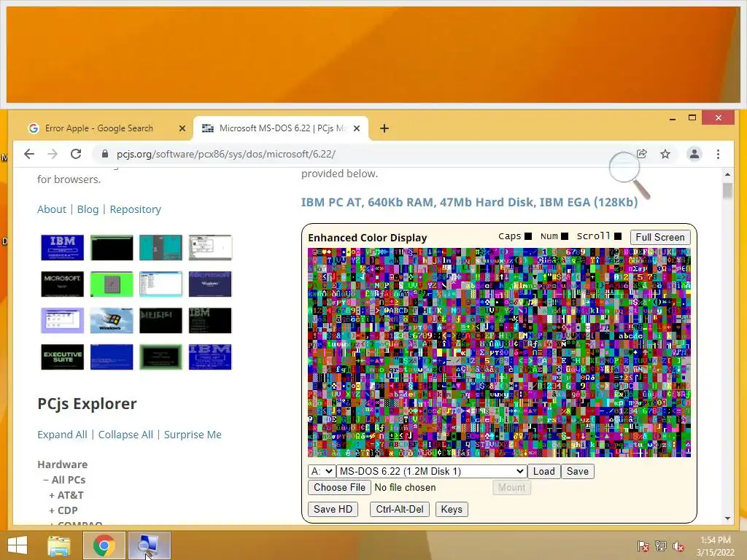Image resolution: width=747 pixels, height=560 pixels.
Task: Open the EXECUTIVE SUITE thumbnail
Action: pos(63,357)
